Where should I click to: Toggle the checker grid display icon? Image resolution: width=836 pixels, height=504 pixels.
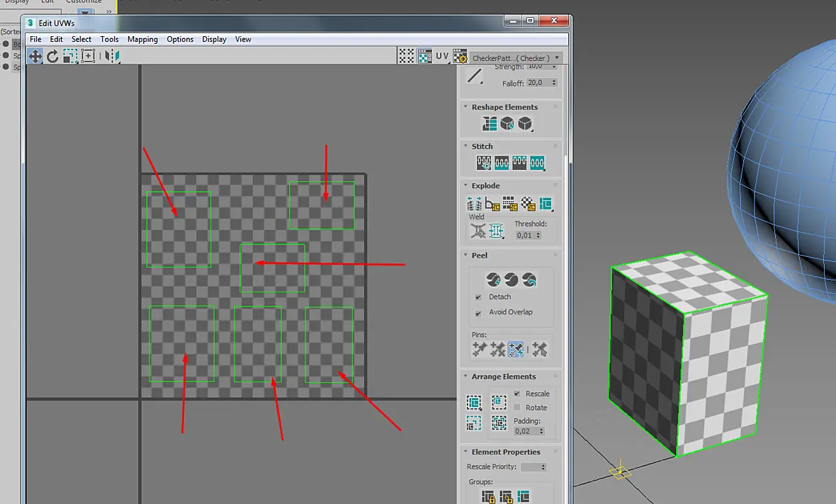(406, 56)
